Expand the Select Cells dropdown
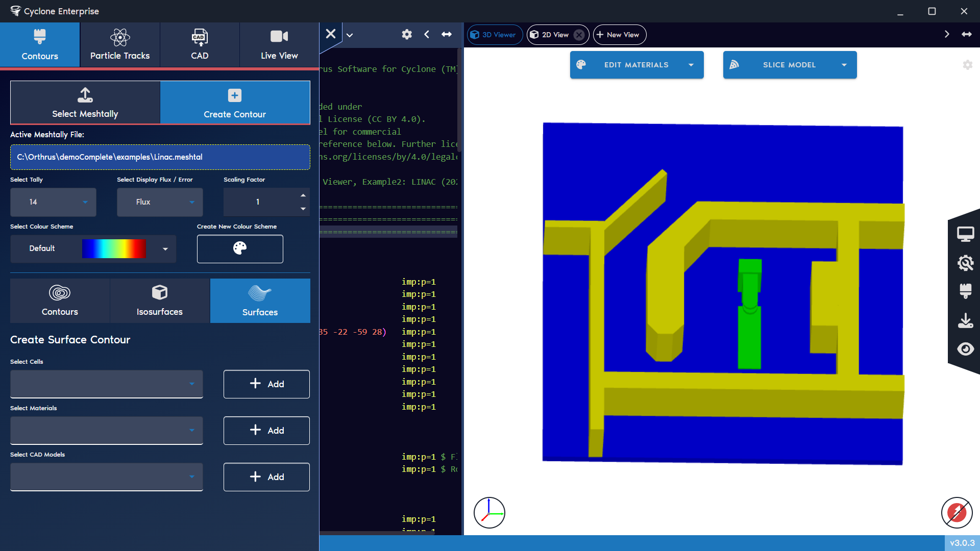This screenshot has height=551, width=980. 106,384
